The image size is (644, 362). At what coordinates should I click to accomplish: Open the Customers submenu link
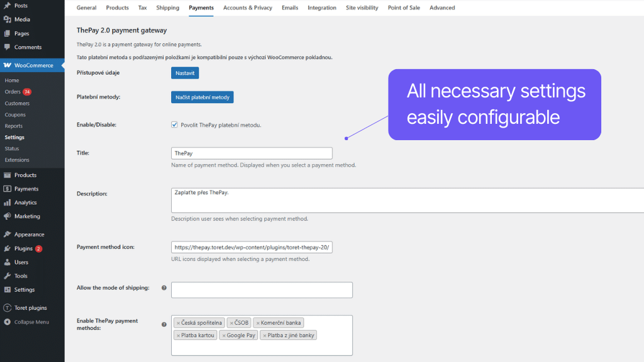point(17,104)
